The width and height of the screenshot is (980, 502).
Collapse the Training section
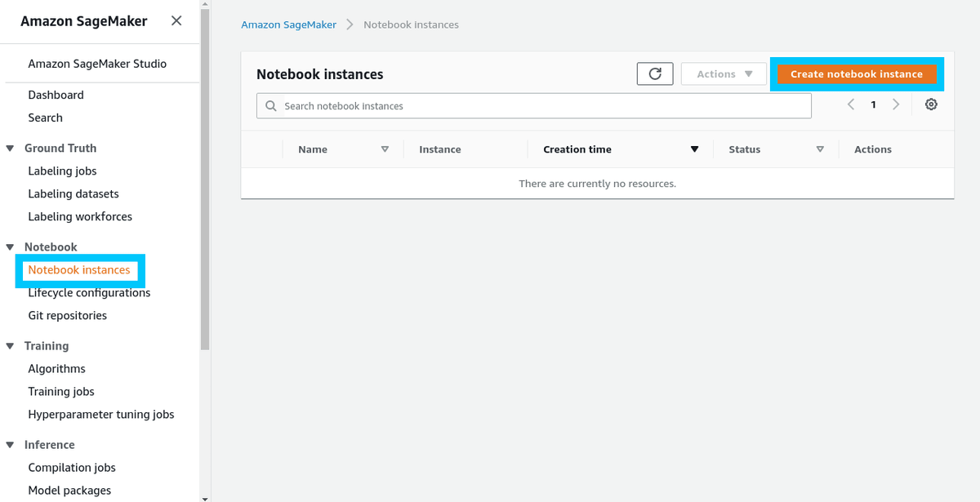click(9, 345)
